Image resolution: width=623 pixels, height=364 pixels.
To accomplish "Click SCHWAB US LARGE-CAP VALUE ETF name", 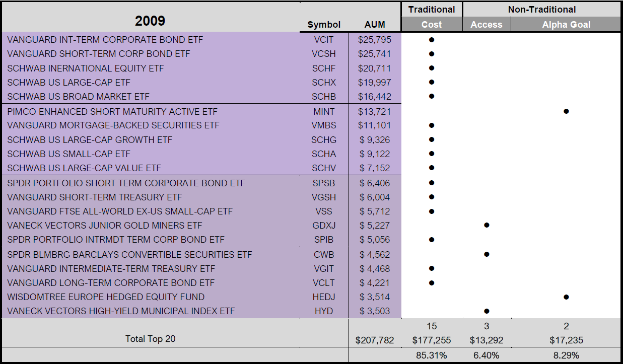I will point(84,168).
